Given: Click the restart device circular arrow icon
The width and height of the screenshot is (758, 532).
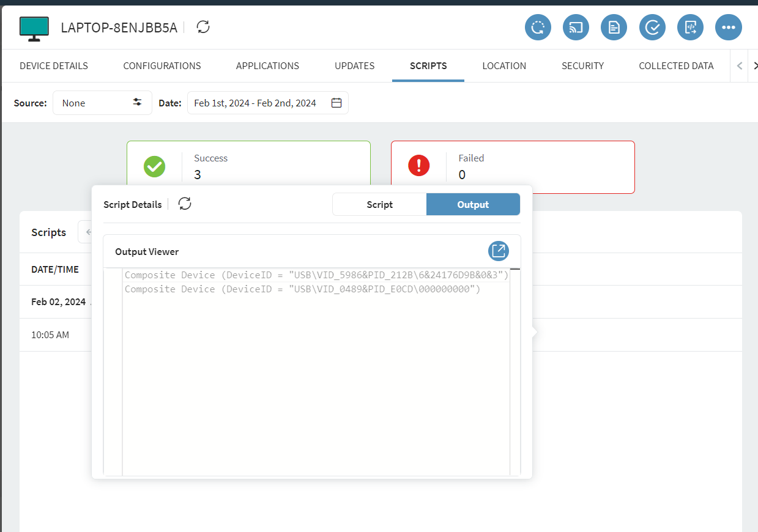Looking at the screenshot, I should (x=538, y=28).
